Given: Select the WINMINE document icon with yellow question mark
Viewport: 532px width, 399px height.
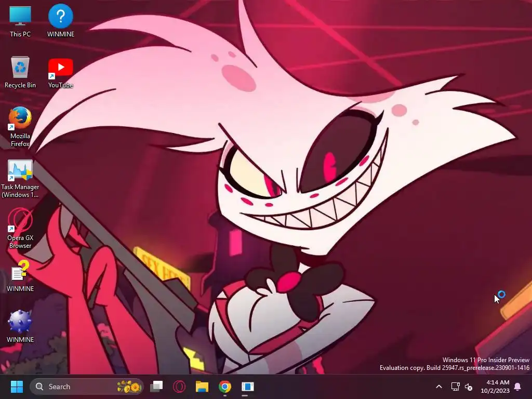Looking at the screenshot, I should pos(20,276).
